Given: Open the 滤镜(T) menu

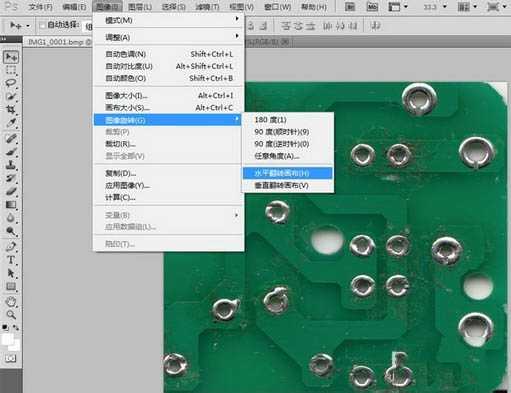Looking at the screenshot, I should point(207,7).
